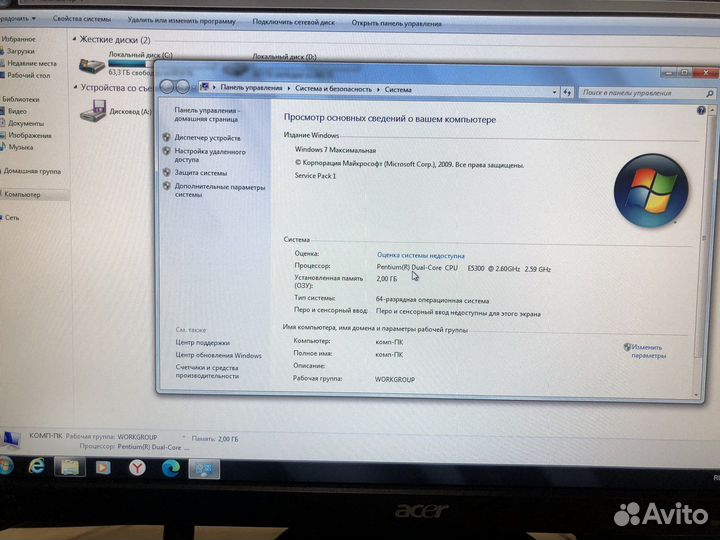Open Yandex Browser from taskbar

137,468
